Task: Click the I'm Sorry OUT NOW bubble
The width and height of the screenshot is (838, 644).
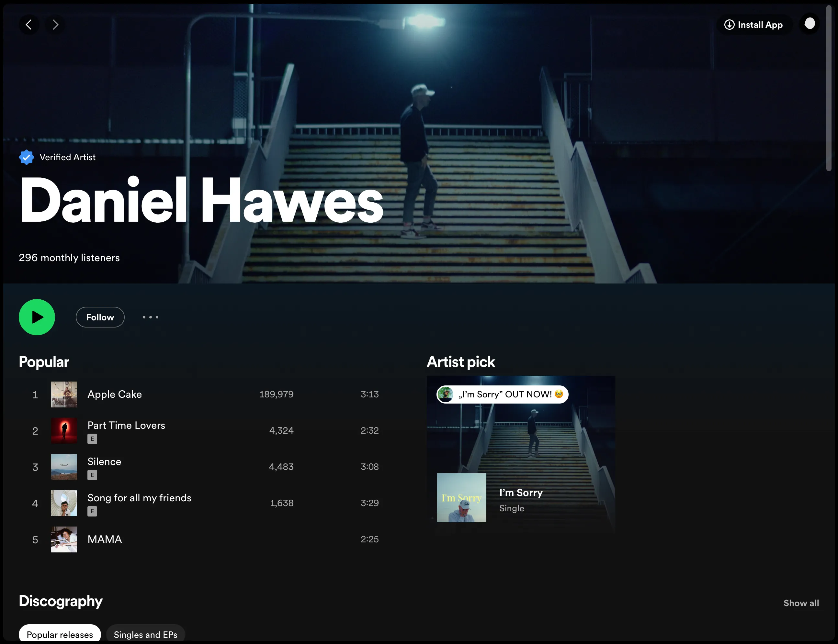Action: pyautogui.click(x=502, y=394)
